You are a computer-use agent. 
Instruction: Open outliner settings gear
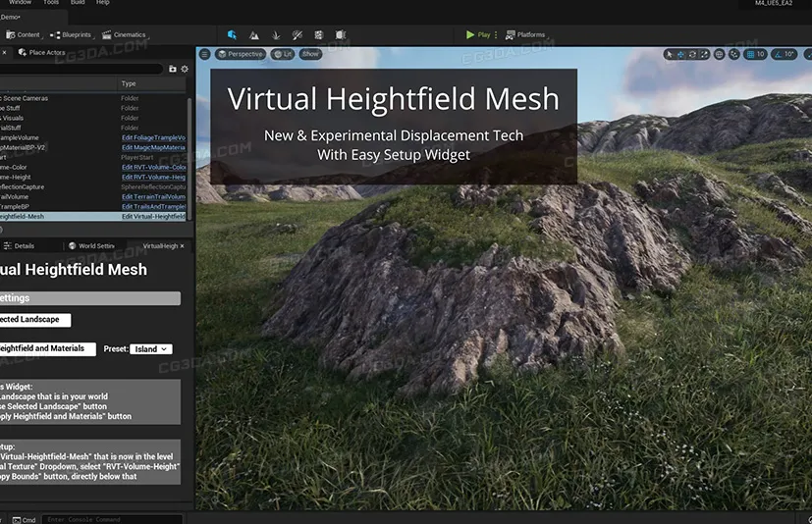point(185,69)
